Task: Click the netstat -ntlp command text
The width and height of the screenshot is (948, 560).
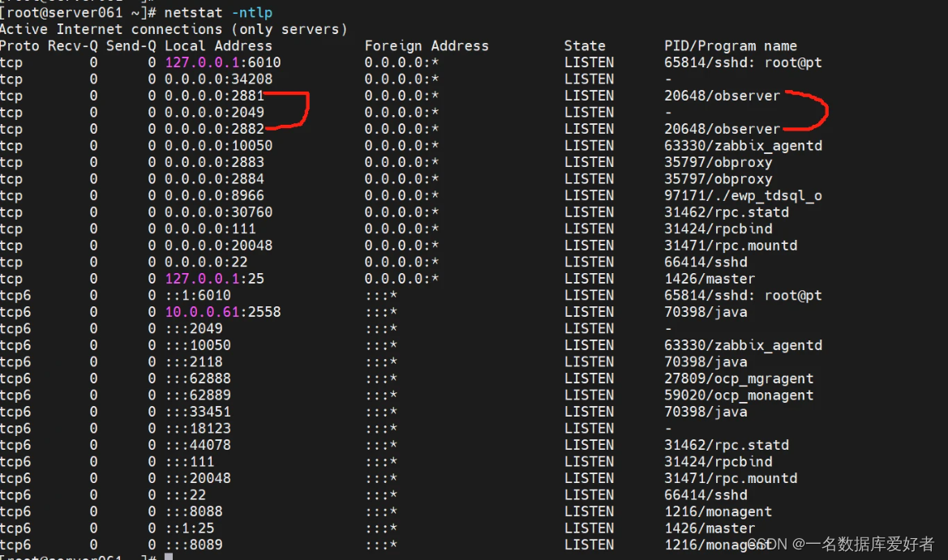Action: 221,12
